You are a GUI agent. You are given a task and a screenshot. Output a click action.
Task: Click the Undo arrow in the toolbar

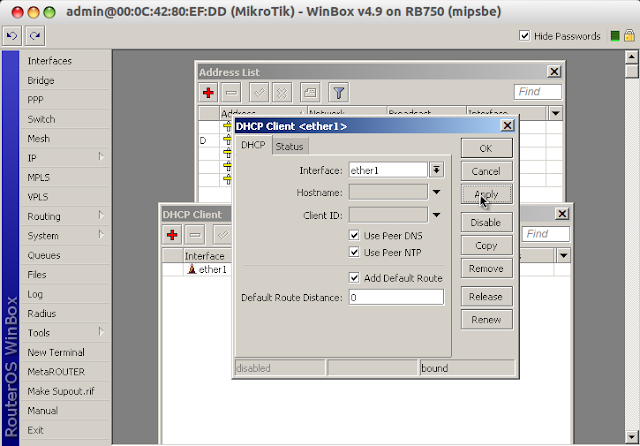12,36
